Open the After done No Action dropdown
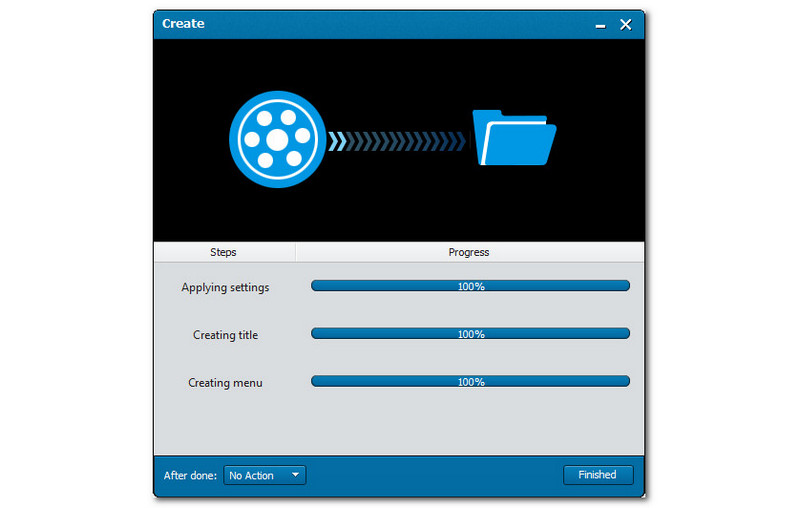The image size is (800, 508). tap(265, 475)
